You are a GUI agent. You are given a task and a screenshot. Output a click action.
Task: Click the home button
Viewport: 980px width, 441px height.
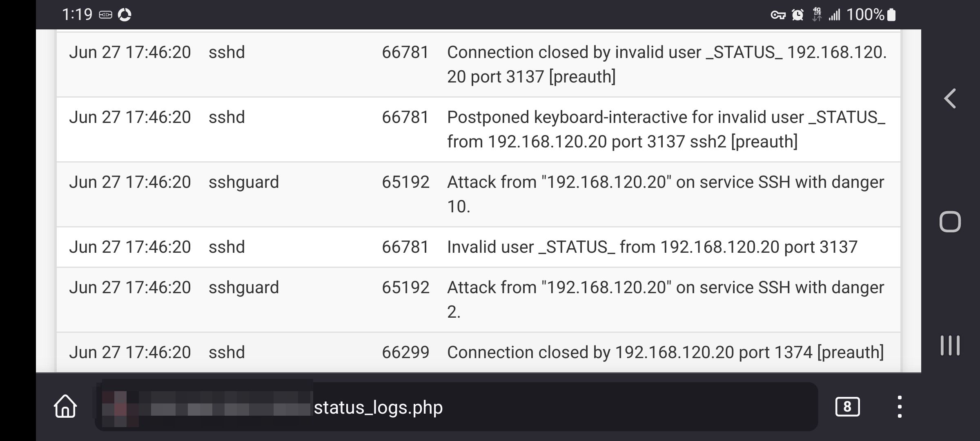pyautogui.click(x=66, y=407)
